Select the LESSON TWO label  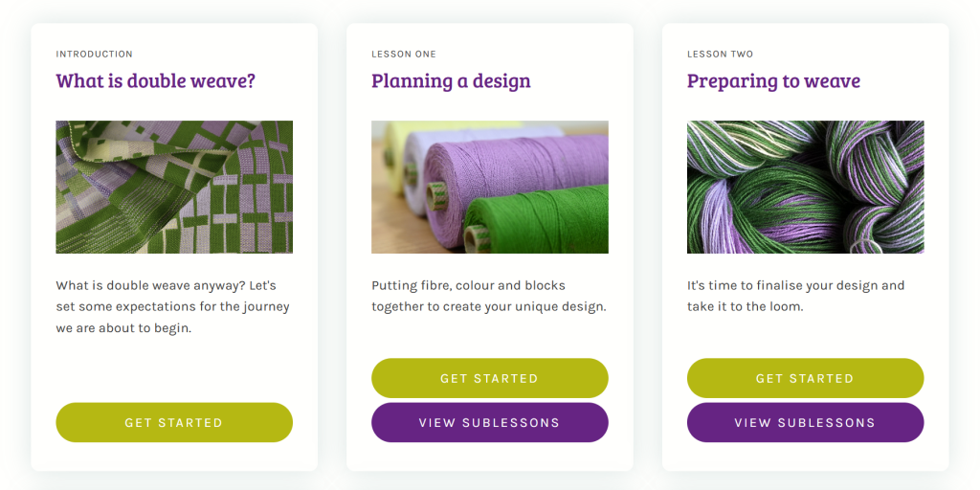tap(720, 54)
